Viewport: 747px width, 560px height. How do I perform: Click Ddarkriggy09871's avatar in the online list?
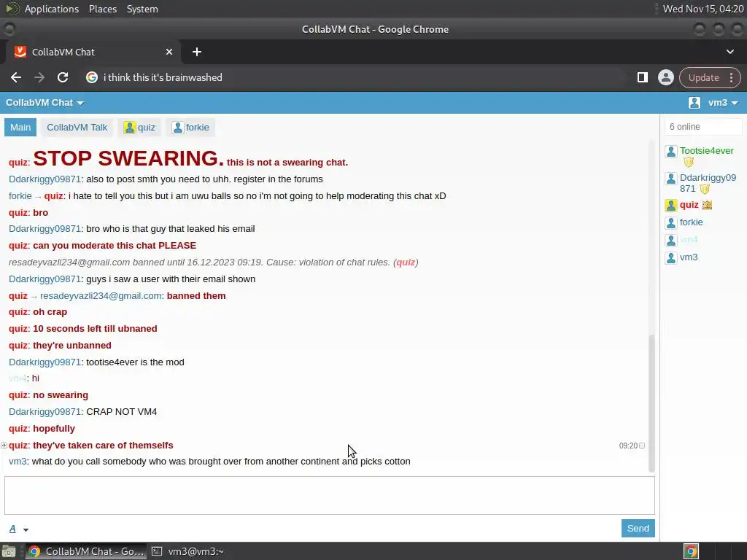pyautogui.click(x=671, y=179)
